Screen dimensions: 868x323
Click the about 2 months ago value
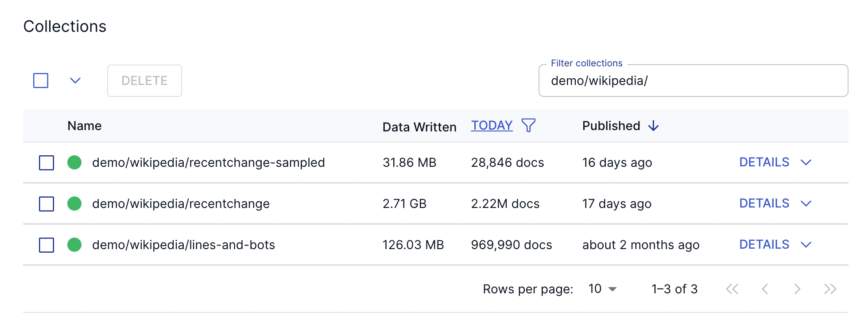(641, 245)
